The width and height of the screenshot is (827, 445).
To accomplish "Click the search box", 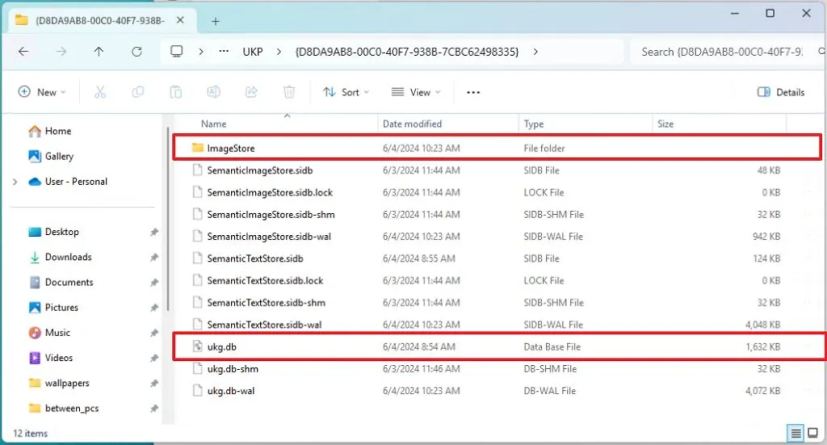I will point(725,52).
